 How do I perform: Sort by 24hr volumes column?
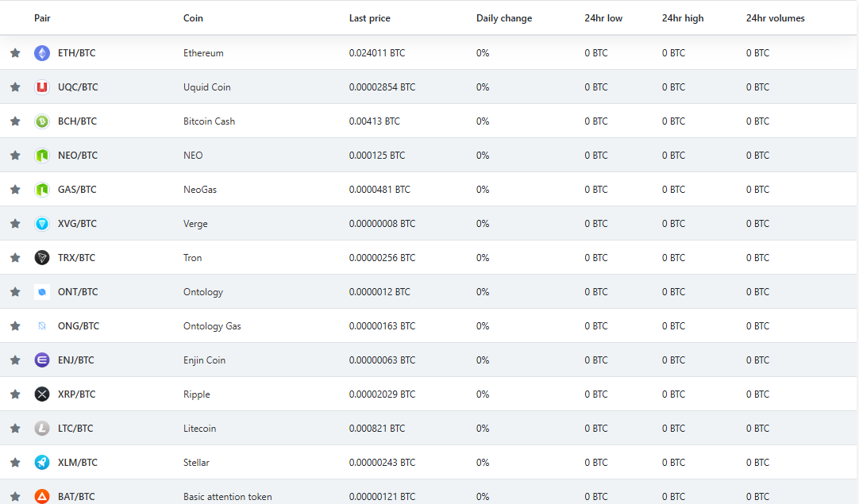[775, 18]
